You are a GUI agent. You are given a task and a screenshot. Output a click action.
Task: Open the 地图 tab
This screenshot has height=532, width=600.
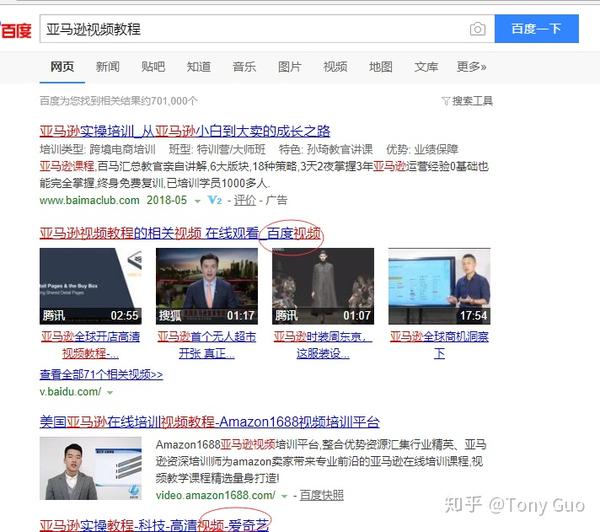[x=381, y=67]
